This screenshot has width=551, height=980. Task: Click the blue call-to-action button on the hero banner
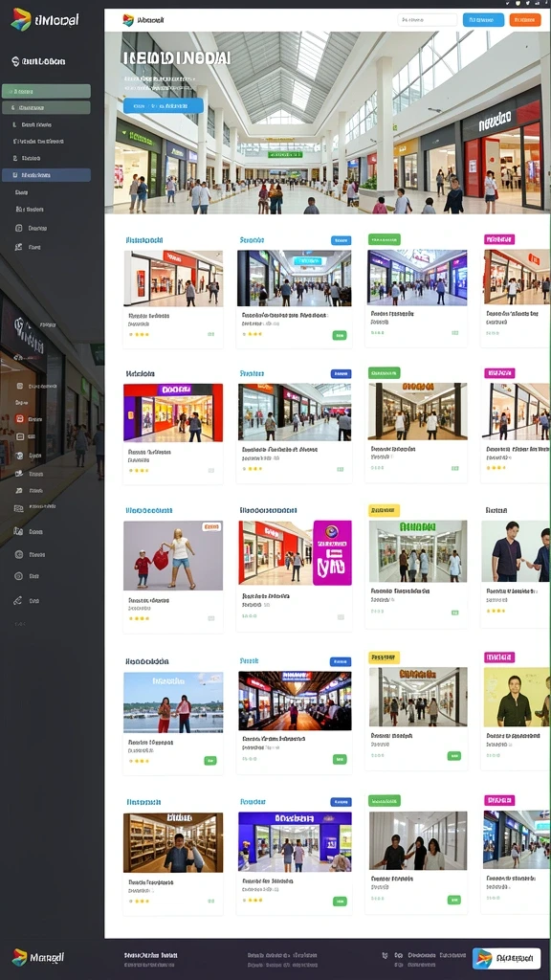[163, 105]
